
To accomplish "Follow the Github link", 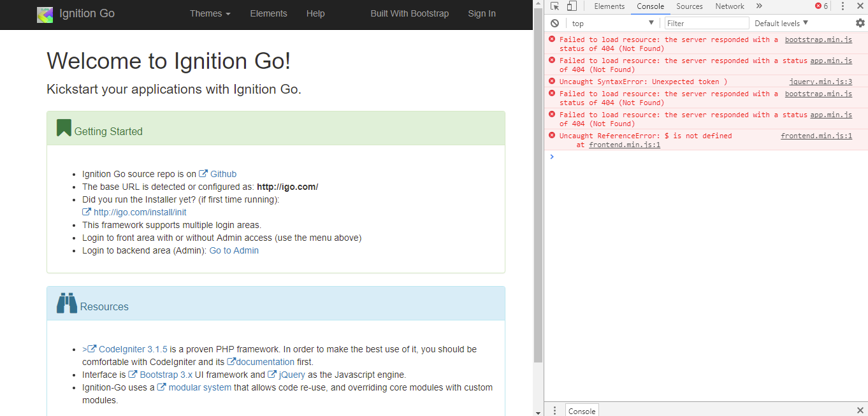I will point(223,173).
